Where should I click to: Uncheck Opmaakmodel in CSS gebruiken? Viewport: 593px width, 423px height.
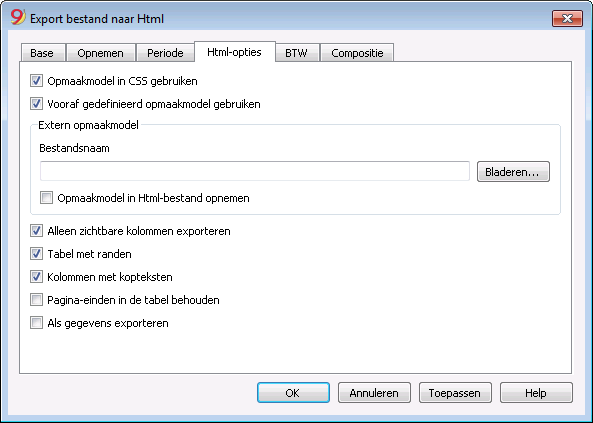point(36,81)
